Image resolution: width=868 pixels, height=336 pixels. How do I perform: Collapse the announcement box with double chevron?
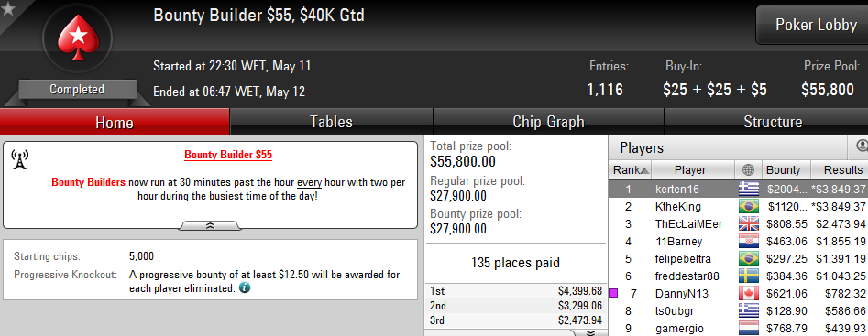(211, 225)
